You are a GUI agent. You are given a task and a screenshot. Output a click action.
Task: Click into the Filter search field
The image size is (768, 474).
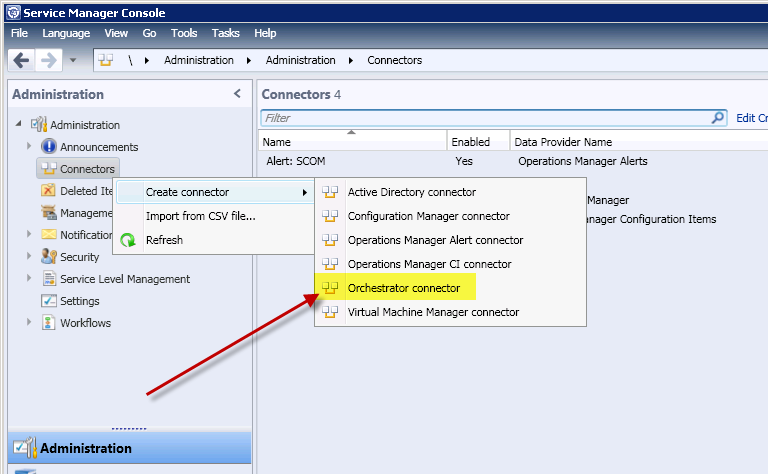[480, 118]
